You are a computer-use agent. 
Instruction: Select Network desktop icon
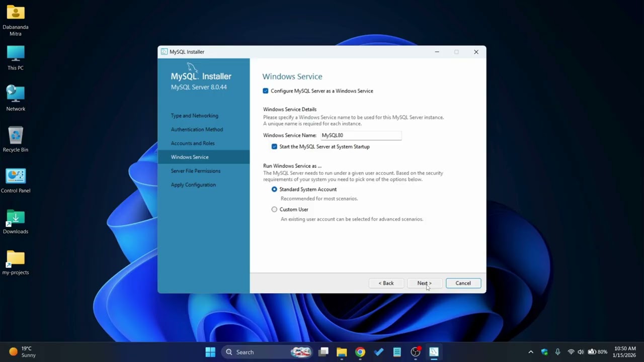pos(16,99)
